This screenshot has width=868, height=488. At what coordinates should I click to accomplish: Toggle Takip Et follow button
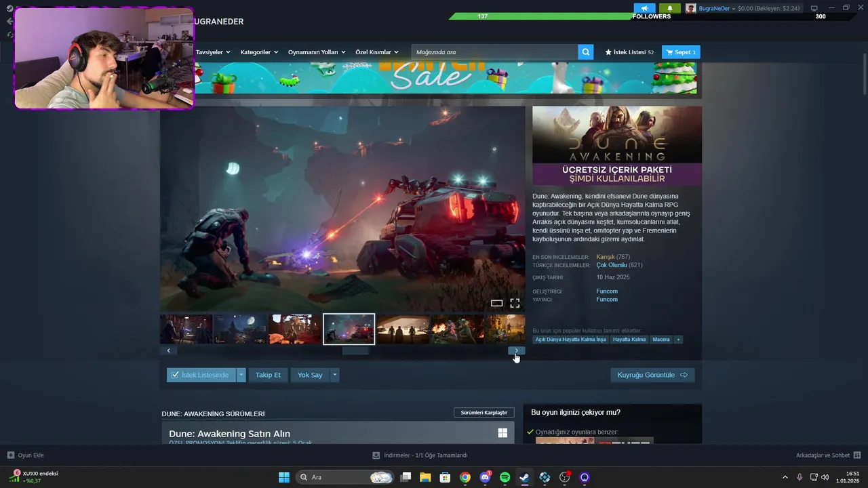[268, 375]
